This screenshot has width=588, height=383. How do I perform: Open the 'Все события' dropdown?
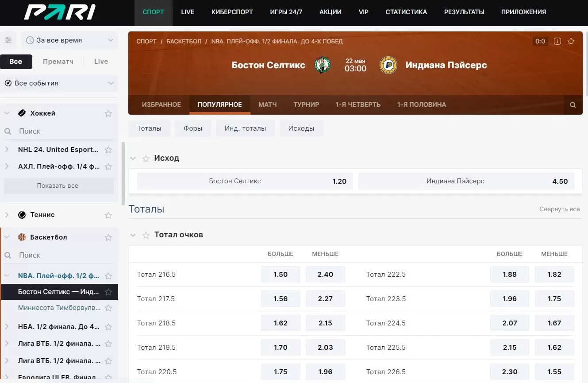coord(59,83)
